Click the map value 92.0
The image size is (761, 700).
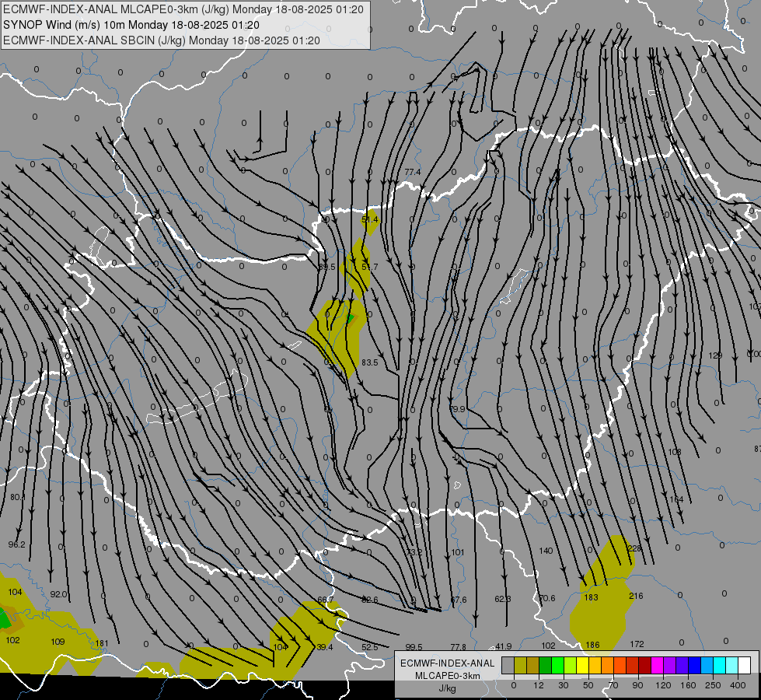pos(59,594)
